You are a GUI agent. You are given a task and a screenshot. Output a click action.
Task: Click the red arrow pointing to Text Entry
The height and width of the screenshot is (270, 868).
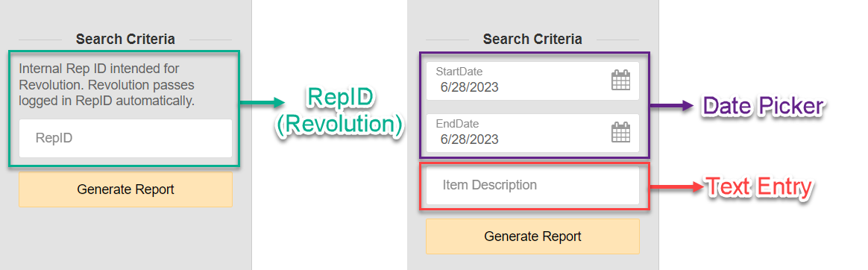click(676, 187)
